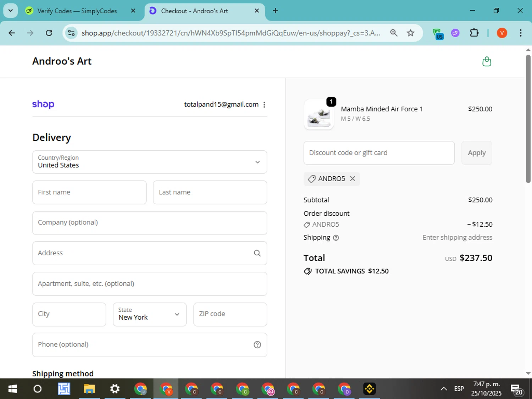Bookmark this page with the star
The image size is (532, 399).
click(x=410, y=33)
